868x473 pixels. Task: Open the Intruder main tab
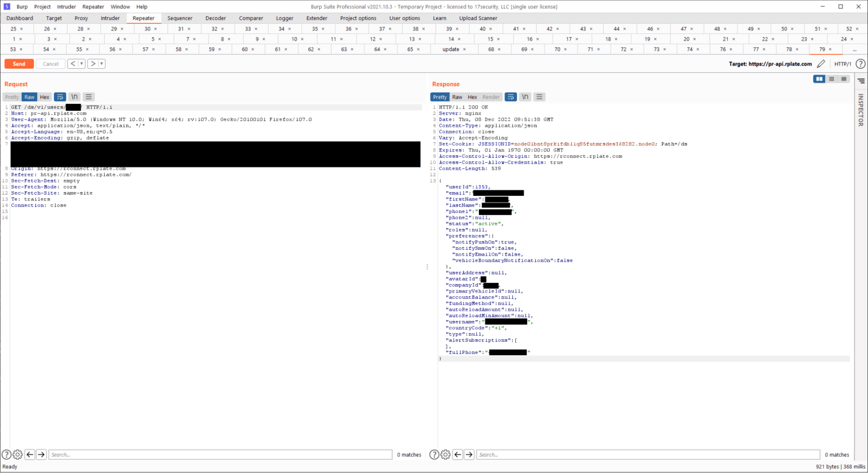pos(110,18)
